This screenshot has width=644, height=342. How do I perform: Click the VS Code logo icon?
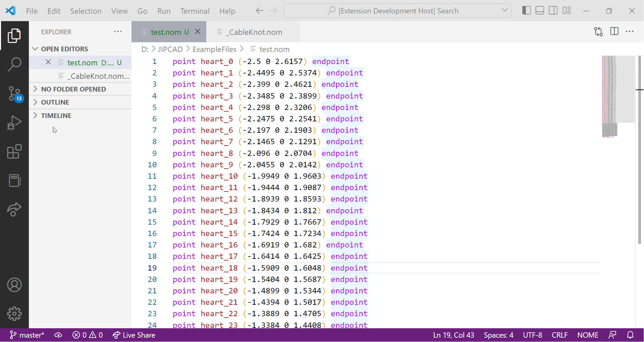(11, 11)
